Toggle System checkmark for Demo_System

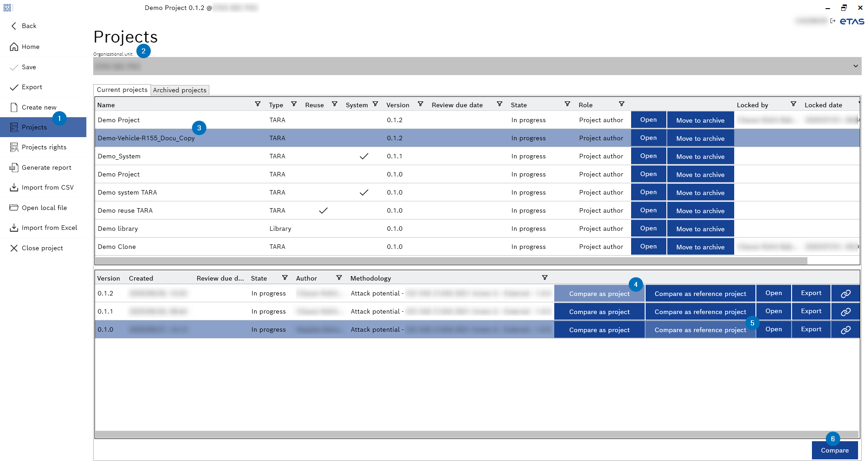(x=363, y=156)
